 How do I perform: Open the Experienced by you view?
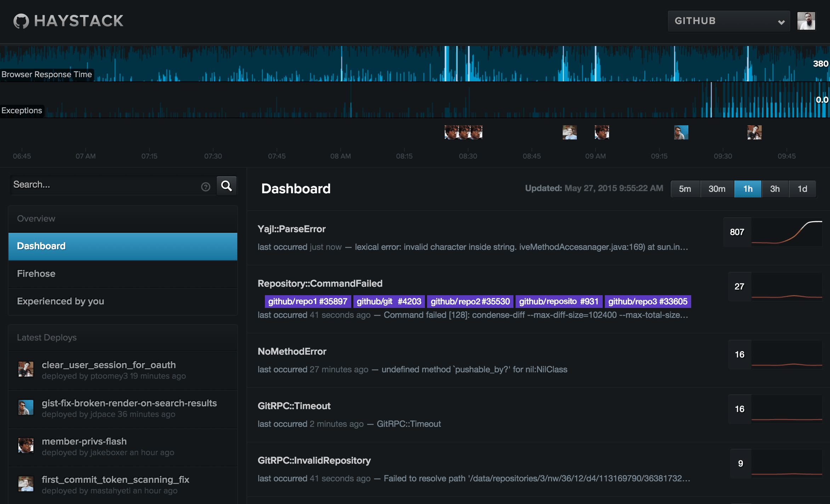(60, 301)
